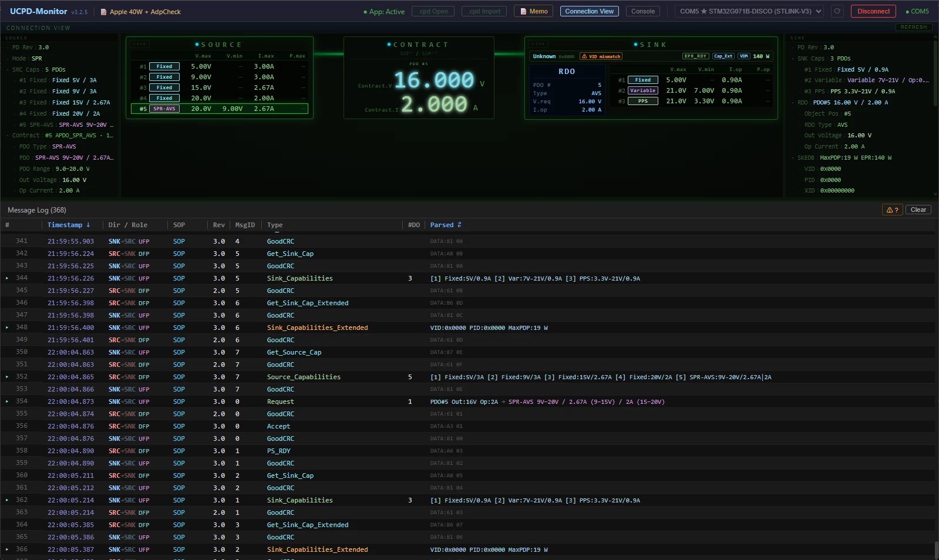
Task: Select sink PDO #2 Variable badge
Action: click(643, 90)
